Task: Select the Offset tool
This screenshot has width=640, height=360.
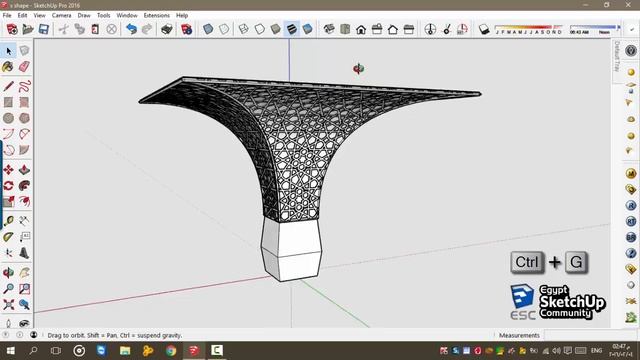Action: click(24, 201)
